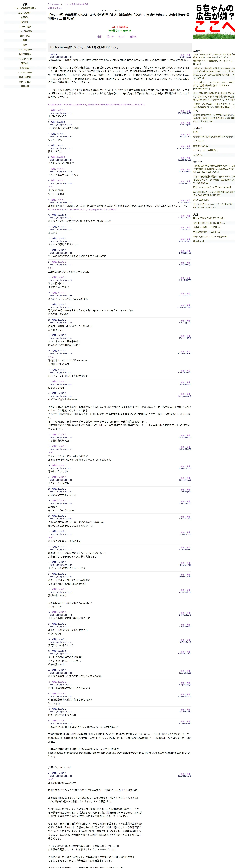
Task: Follow the >>1 anchor in post 25
Action: pos(51,453)
